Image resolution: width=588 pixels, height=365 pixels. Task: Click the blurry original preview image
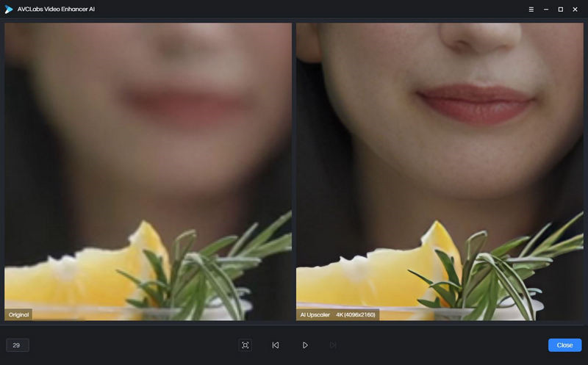click(x=147, y=147)
